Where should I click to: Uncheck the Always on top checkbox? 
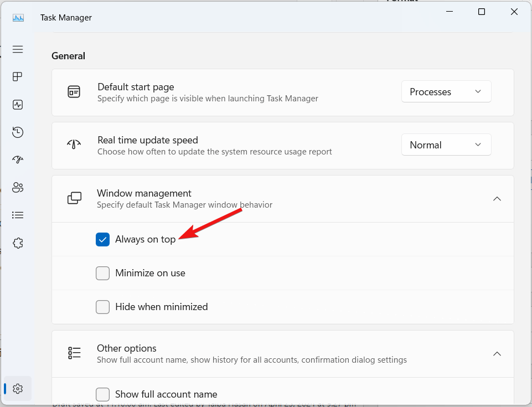click(102, 239)
